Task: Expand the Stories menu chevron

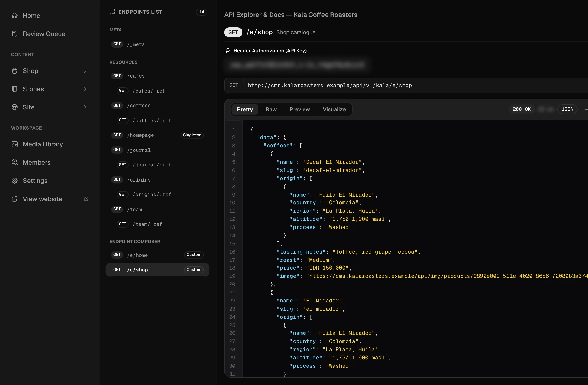Action: [x=85, y=89]
